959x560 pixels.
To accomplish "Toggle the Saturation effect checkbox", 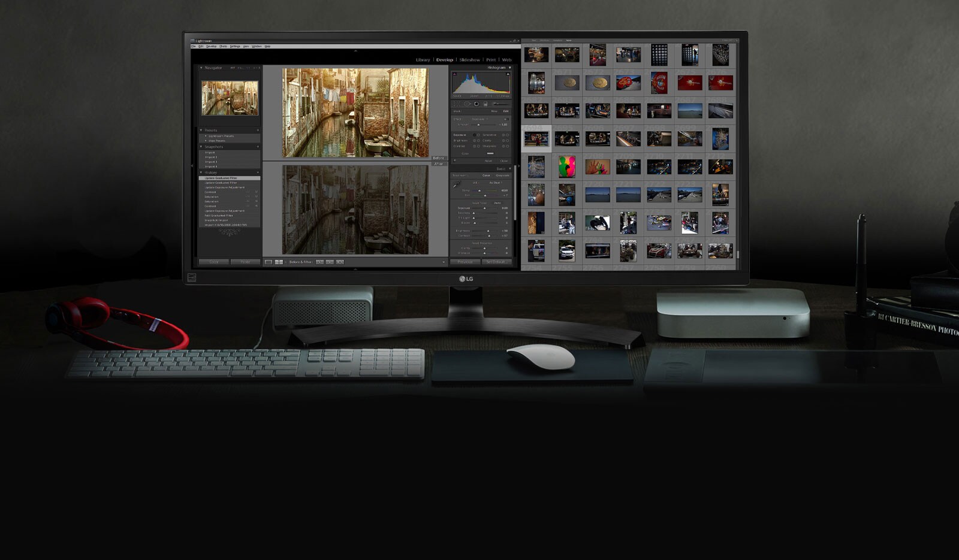I will [x=503, y=135].
